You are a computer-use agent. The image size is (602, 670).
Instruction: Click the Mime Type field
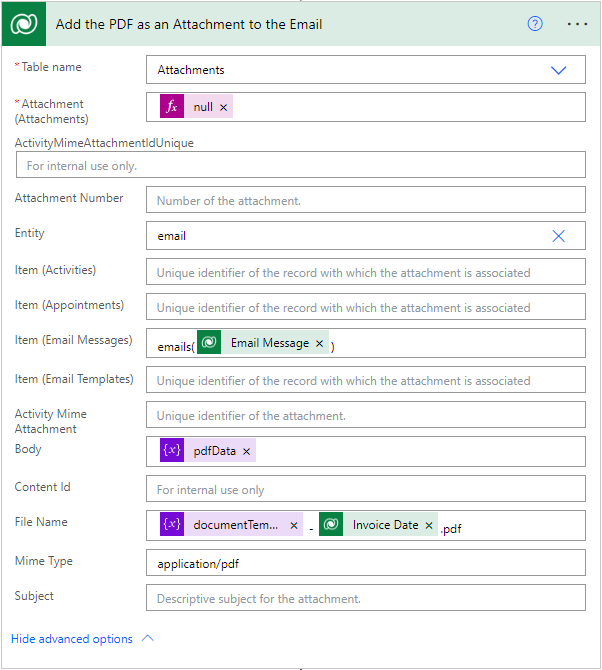[x=365, y=563]
